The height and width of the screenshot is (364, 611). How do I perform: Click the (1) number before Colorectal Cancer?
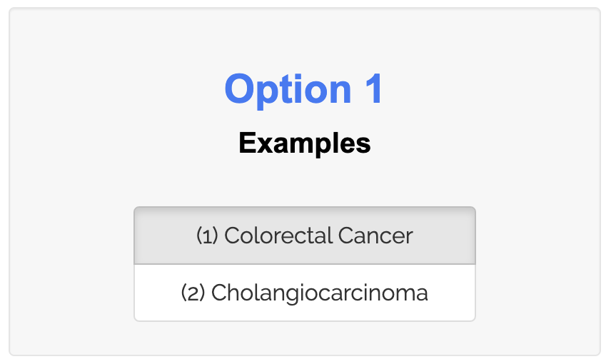[207, 236]
